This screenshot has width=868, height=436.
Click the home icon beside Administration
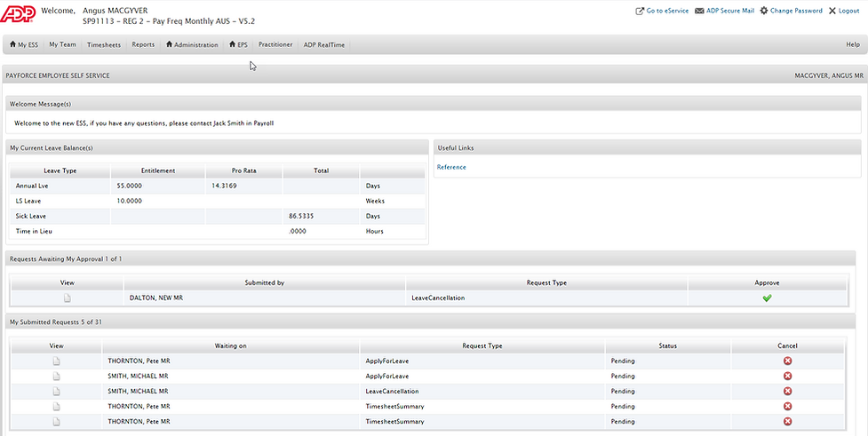click(x=170, y=44)
